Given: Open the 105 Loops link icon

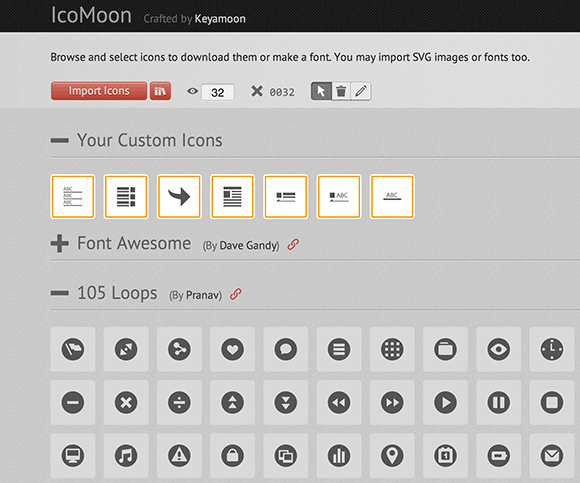Looking at the screenshot, I should pos(236,294).
